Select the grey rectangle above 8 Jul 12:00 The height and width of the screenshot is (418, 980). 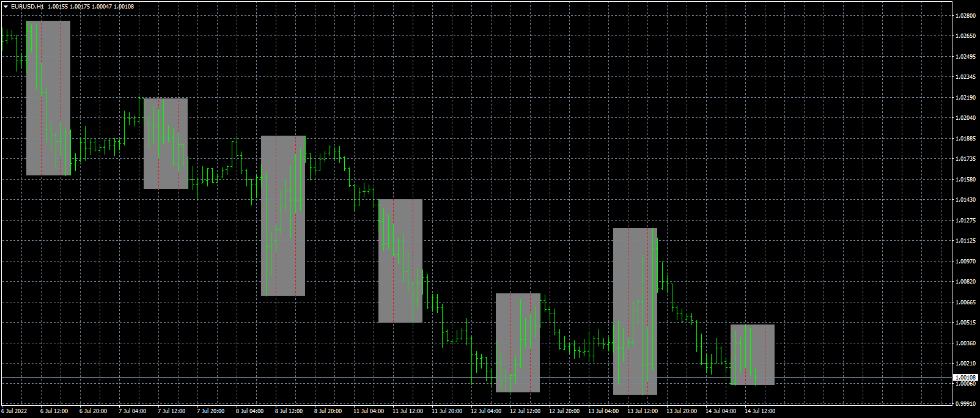click(x=283, y=216)
